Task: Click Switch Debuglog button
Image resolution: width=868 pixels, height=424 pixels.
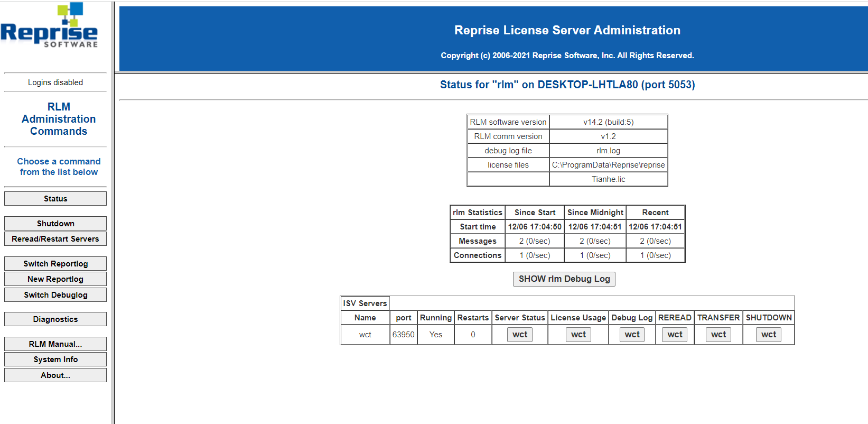Action: point(55,295)
